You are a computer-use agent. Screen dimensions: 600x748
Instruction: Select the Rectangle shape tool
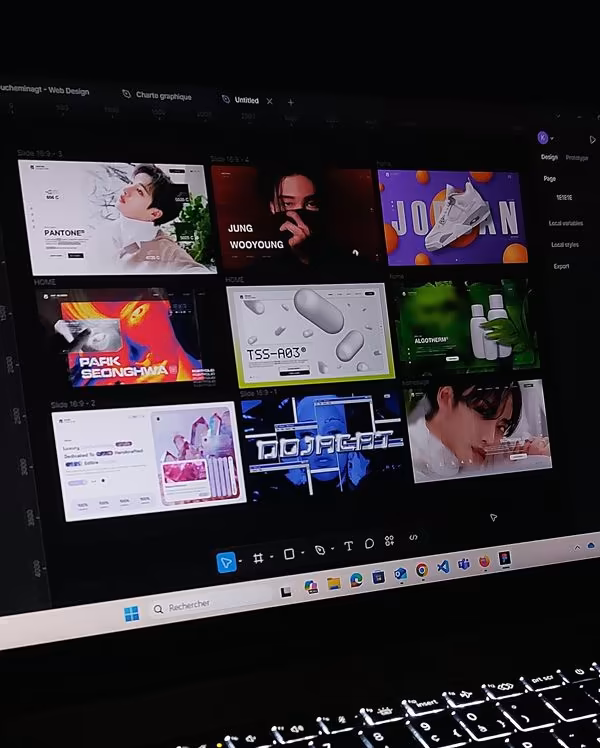289,554
